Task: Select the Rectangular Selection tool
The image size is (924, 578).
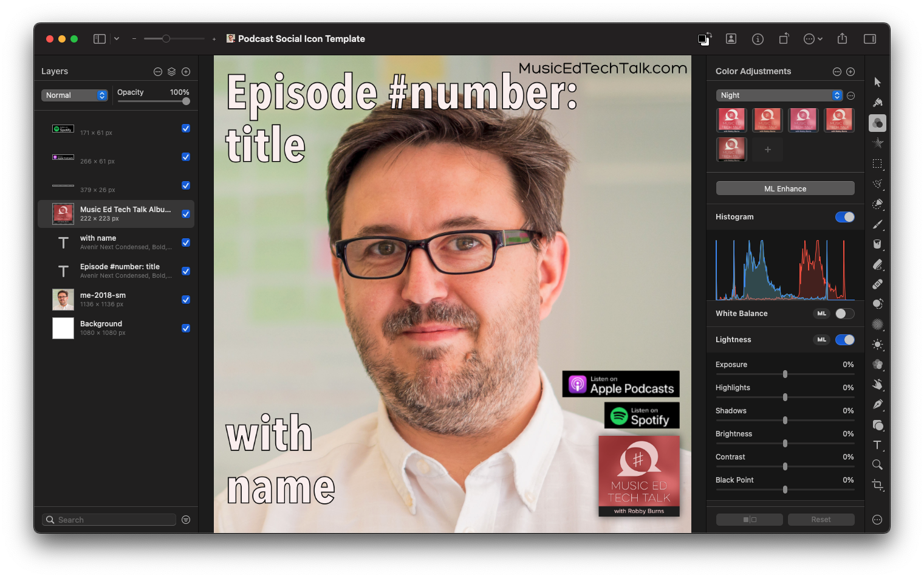Action: pos(877,163)
